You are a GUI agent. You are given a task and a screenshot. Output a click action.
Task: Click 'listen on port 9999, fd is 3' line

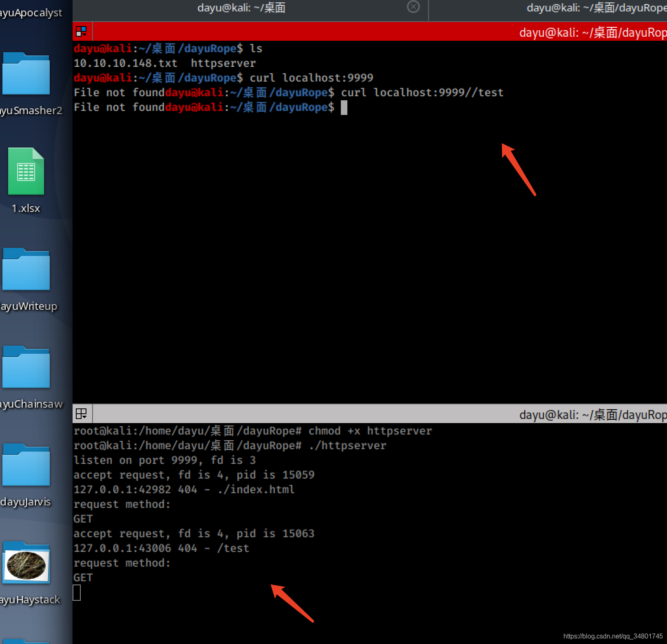click(165, 460)
